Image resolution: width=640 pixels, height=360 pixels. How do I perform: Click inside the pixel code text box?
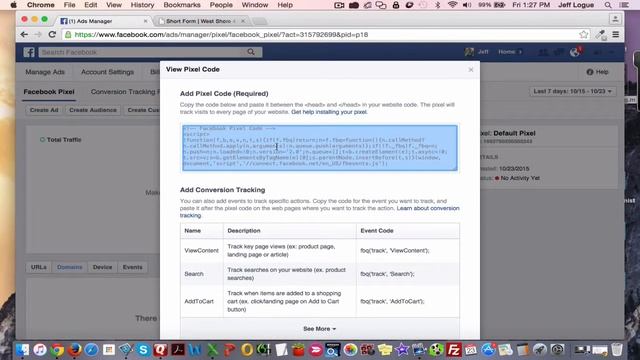pyautogui.click(x=320, y=148)
